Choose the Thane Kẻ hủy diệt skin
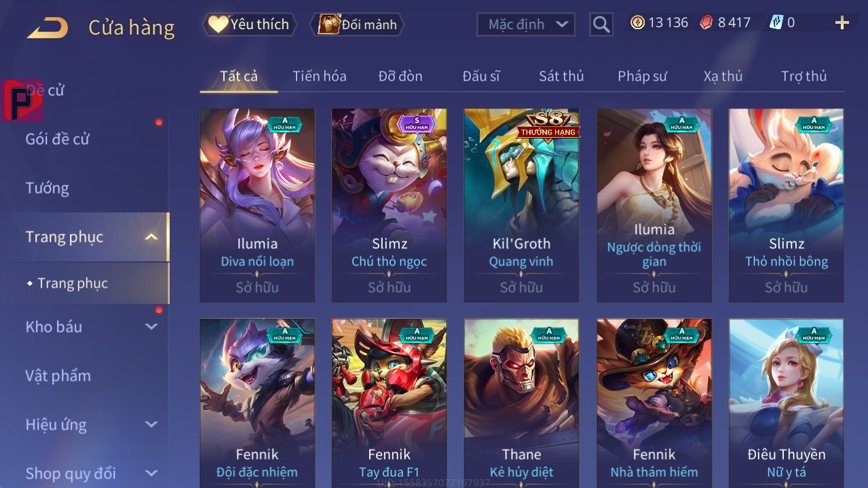Image resolution: width=868 pixels, height=488 pixels. (521, 403)
